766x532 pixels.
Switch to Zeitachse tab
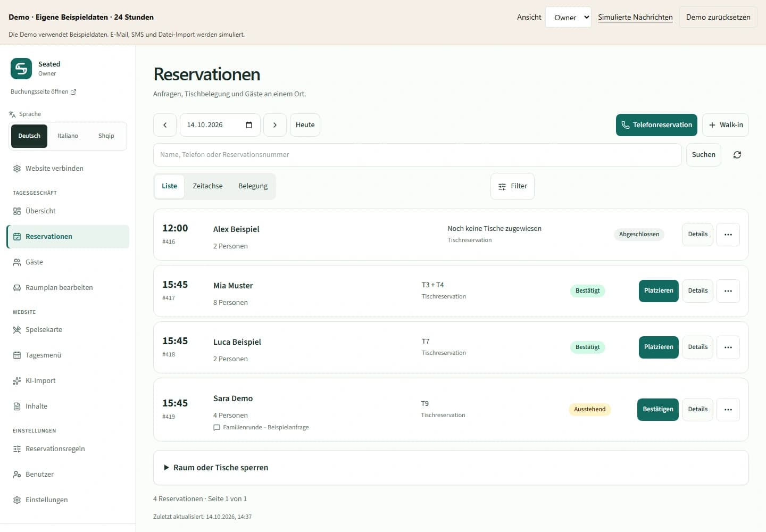point(207,186)
